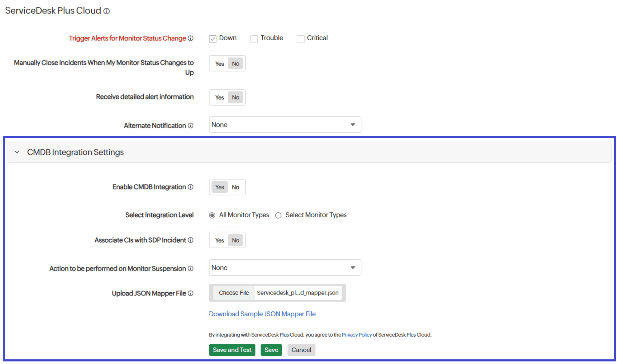Select the Select Monitor Types radio button
Viewport: 617px width, 364px height.
[278, 215]
